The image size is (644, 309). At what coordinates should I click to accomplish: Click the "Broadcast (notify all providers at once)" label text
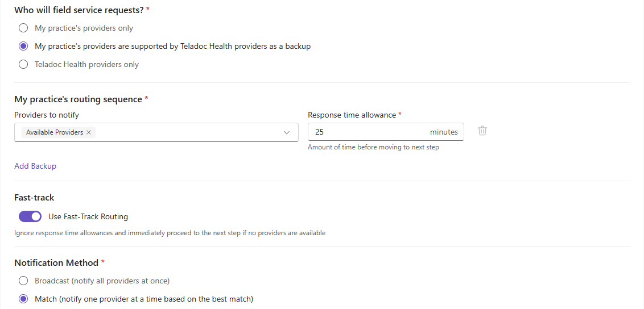(102, 281)
